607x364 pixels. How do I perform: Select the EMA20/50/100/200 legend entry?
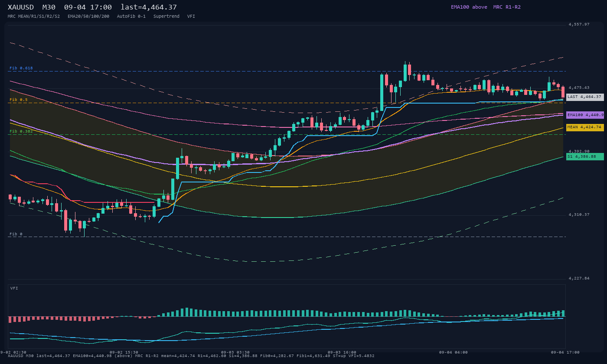point(88,16)
